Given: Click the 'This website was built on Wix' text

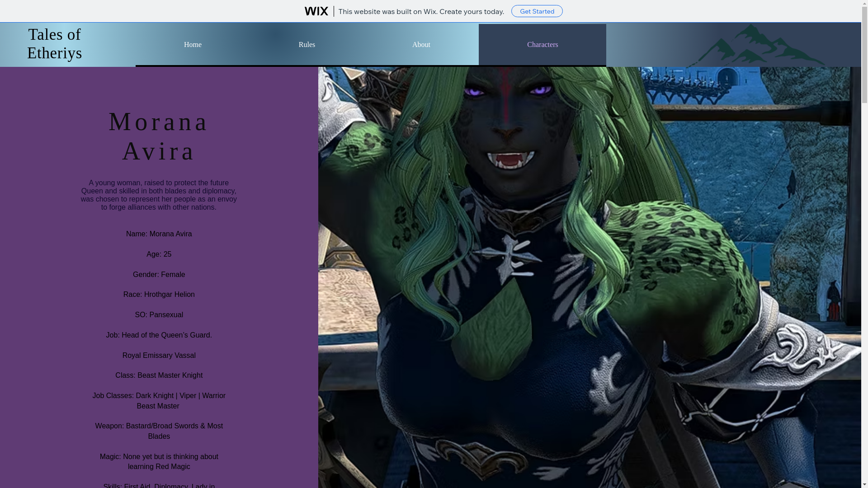Looking at the screenshot, I should pos(421,11).
